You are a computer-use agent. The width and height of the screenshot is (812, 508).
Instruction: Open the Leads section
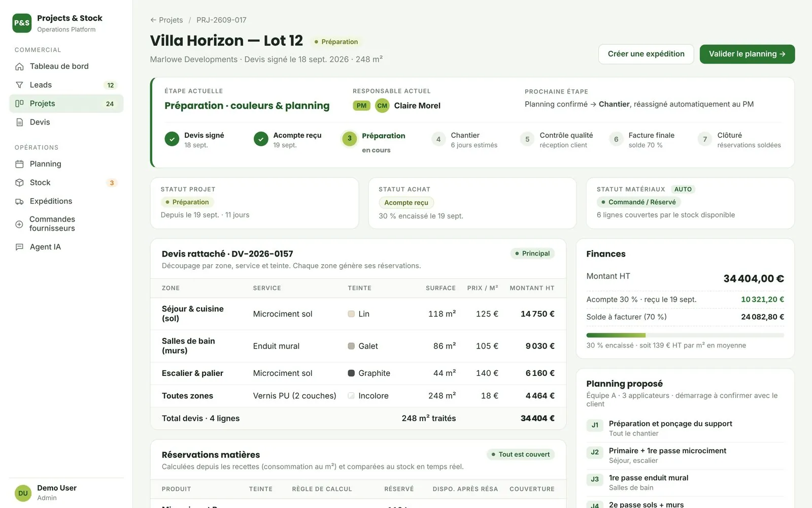point(66,85)
